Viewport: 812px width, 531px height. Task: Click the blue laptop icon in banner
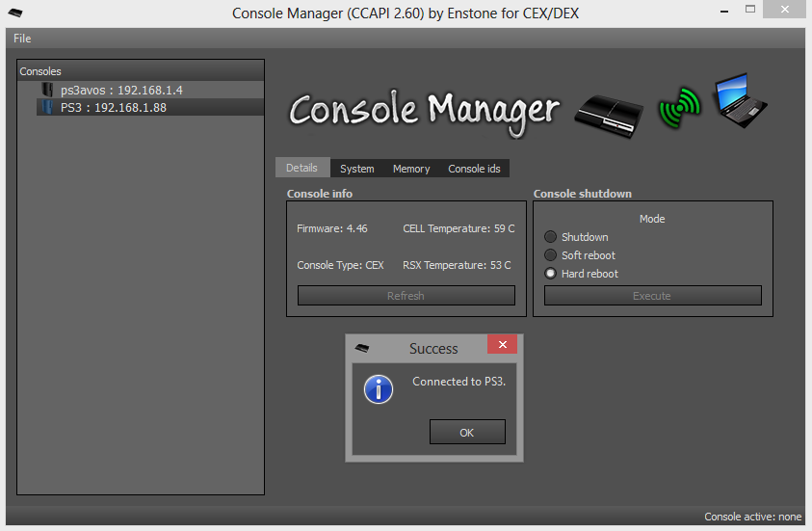(740, 100)
